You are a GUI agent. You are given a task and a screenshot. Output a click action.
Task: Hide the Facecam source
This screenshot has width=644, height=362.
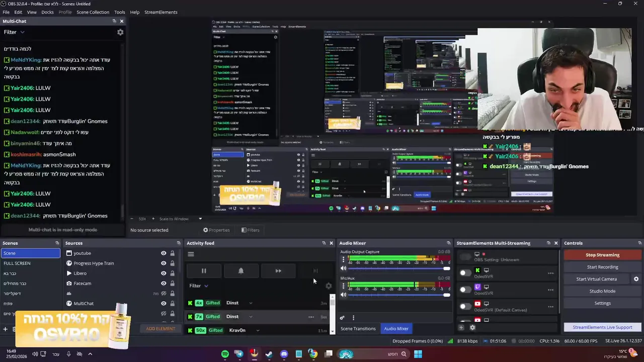click(x=164, y=284)
